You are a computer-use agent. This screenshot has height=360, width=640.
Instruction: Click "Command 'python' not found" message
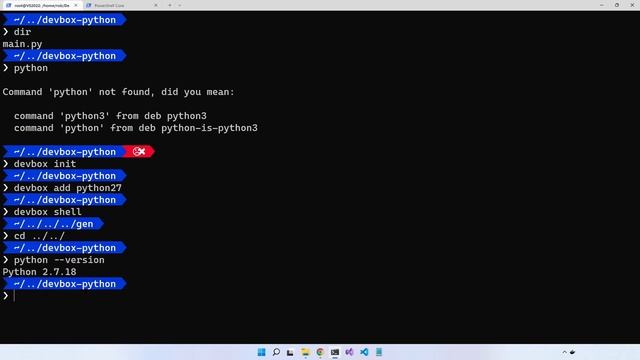[118, 92]
